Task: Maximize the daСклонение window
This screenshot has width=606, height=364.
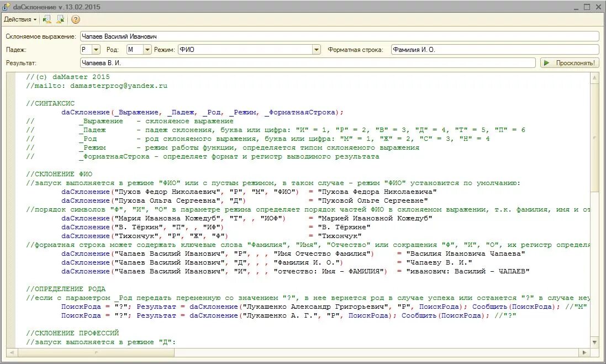Action: [x=587, y=7]
